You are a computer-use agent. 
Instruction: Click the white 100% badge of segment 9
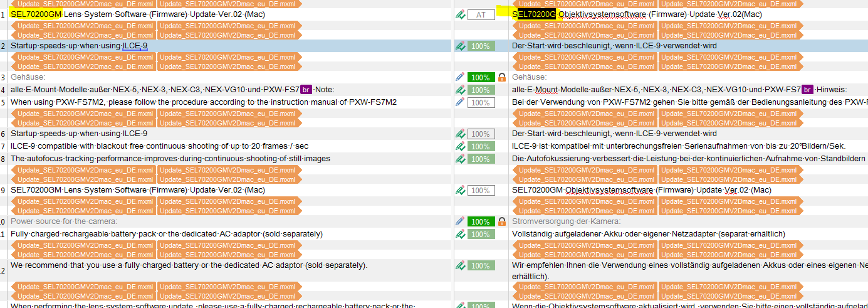481,190
